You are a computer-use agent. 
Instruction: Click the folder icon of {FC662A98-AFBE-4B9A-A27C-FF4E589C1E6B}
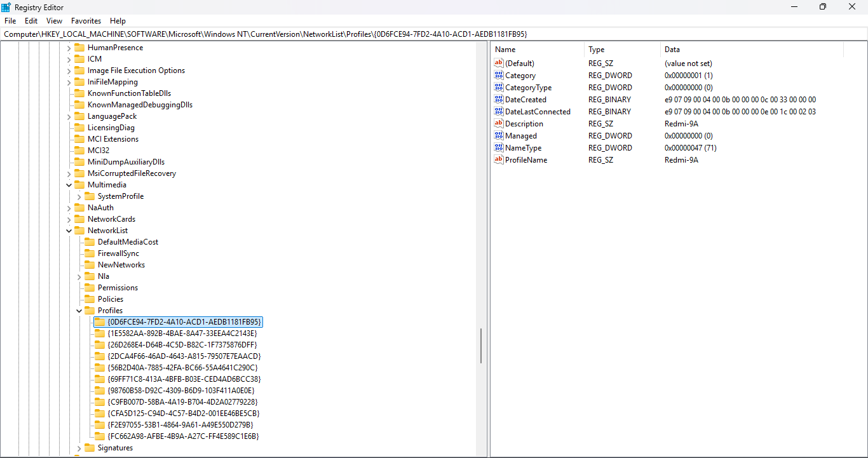pos(100,436)
